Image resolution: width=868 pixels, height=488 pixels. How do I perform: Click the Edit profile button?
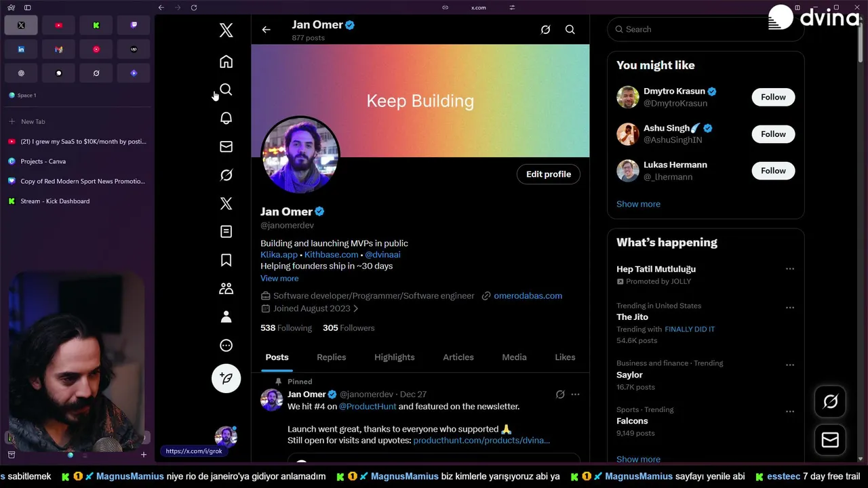coord(549,174)
